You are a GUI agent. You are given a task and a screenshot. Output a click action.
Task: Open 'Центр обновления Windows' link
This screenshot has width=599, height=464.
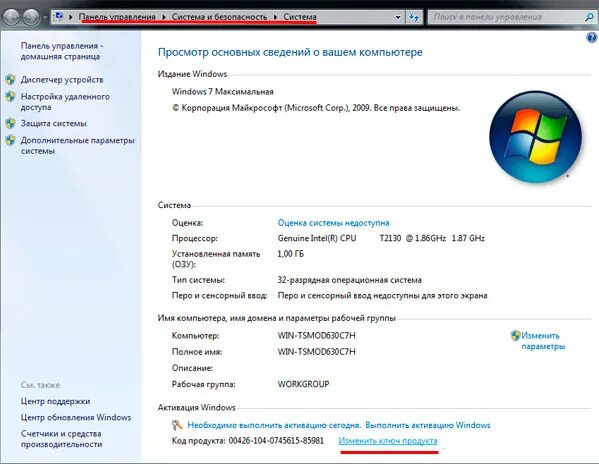coord(76,417)
